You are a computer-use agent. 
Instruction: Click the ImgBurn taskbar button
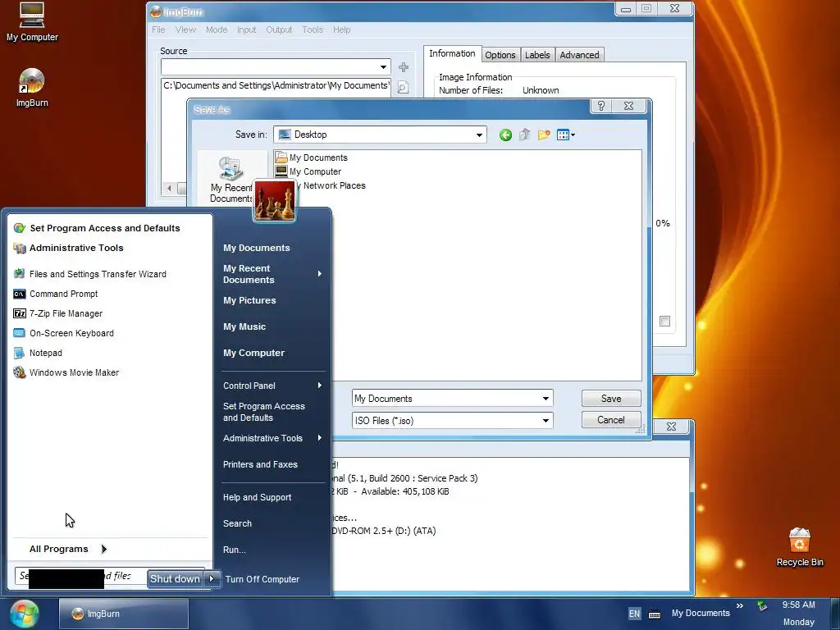click(x=123, y=614)
